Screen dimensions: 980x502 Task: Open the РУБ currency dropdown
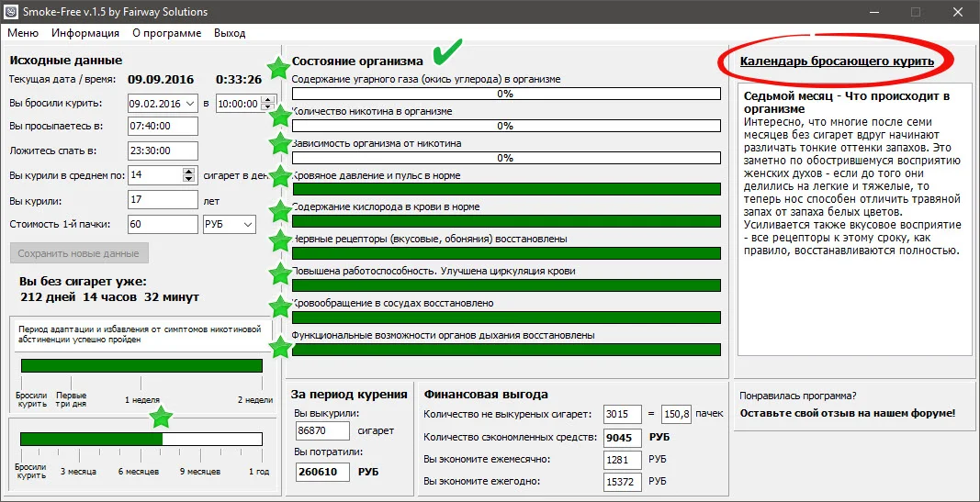tap(230, 224)
